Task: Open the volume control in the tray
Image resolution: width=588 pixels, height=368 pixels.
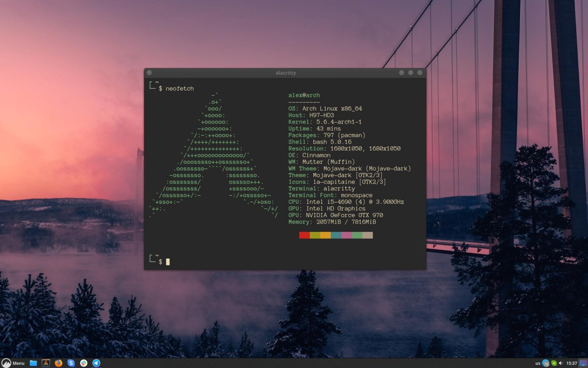Action: 561,363
